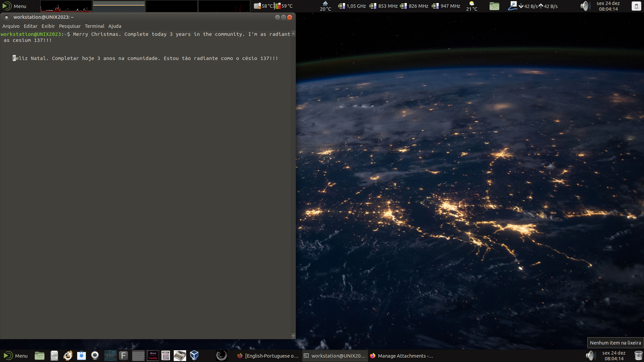Open the webcam application icon
This screenshot has height=362, width=644.
pyautogui.click(x=95, y=356)
